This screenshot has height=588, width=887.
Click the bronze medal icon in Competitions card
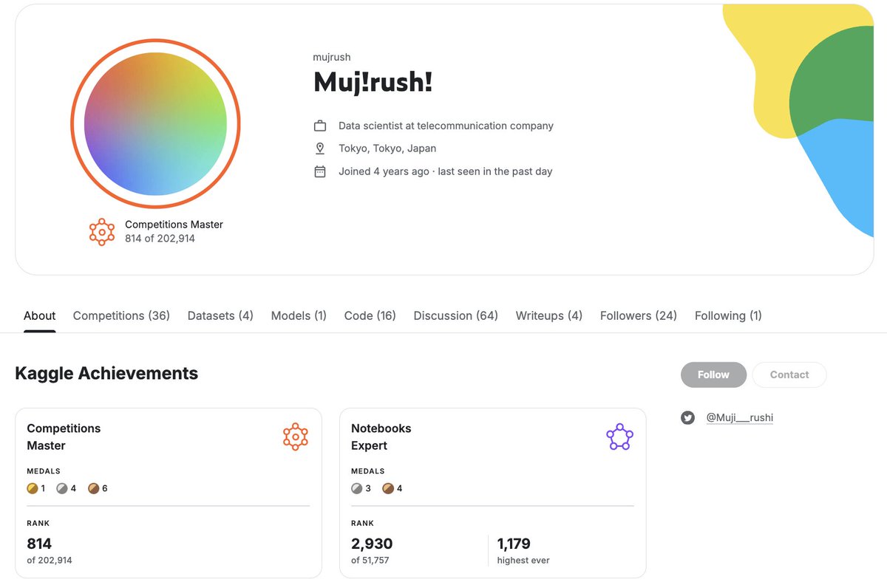93,488
